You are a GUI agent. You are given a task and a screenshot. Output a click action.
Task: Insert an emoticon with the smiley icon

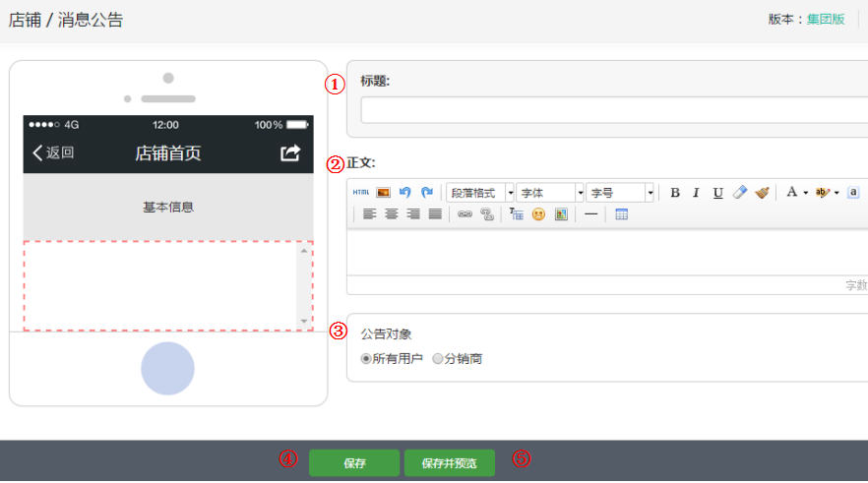pos(538,214)
